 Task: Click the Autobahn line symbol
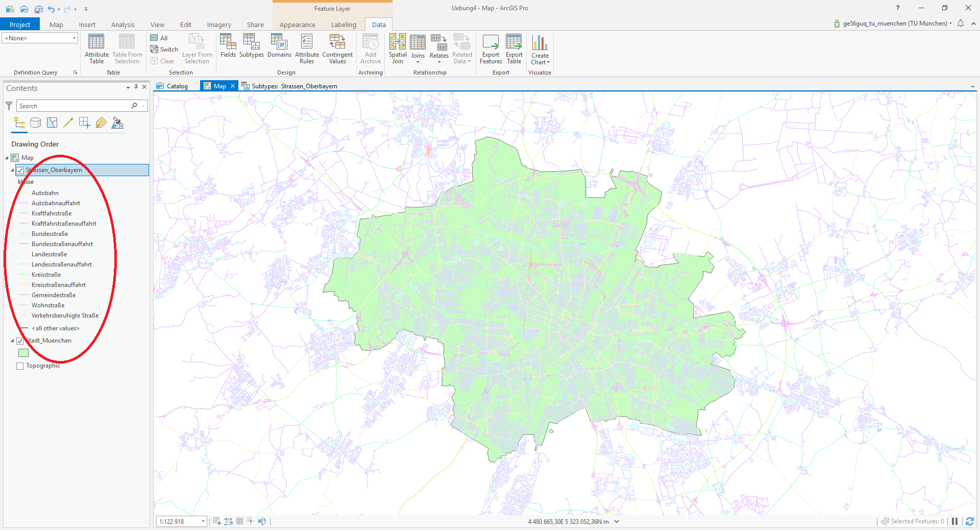[23, 193]
